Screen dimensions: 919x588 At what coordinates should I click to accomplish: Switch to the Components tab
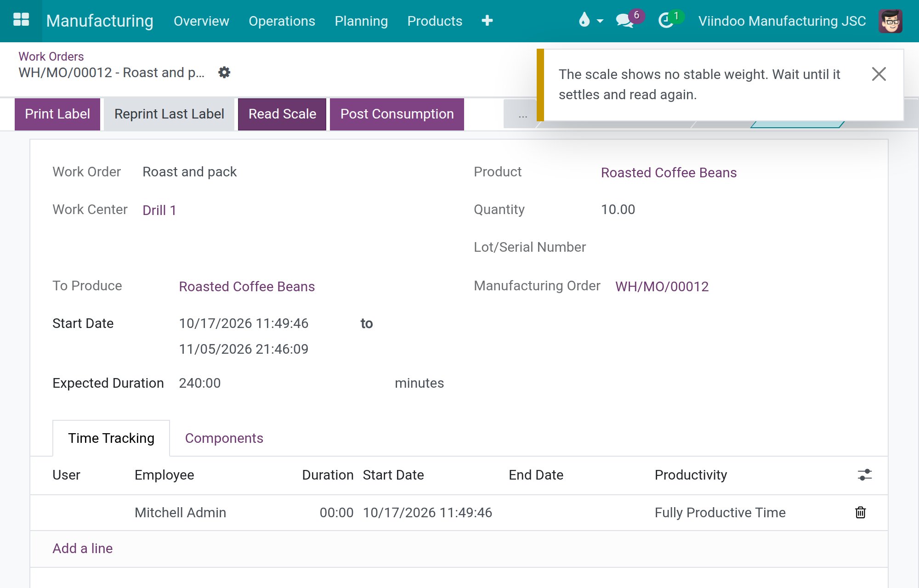[x=224, y=438]
